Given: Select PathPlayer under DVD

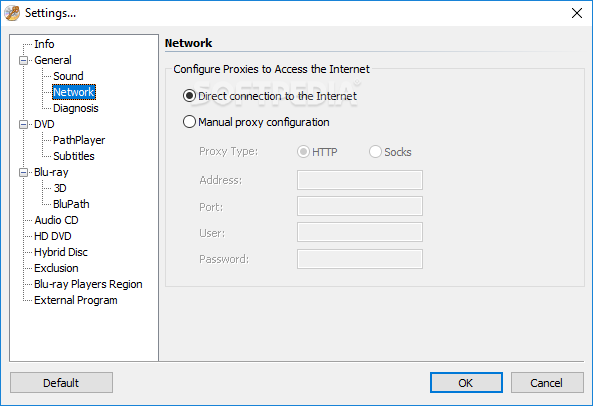Looking at the screenshot, I should [79, 140].
